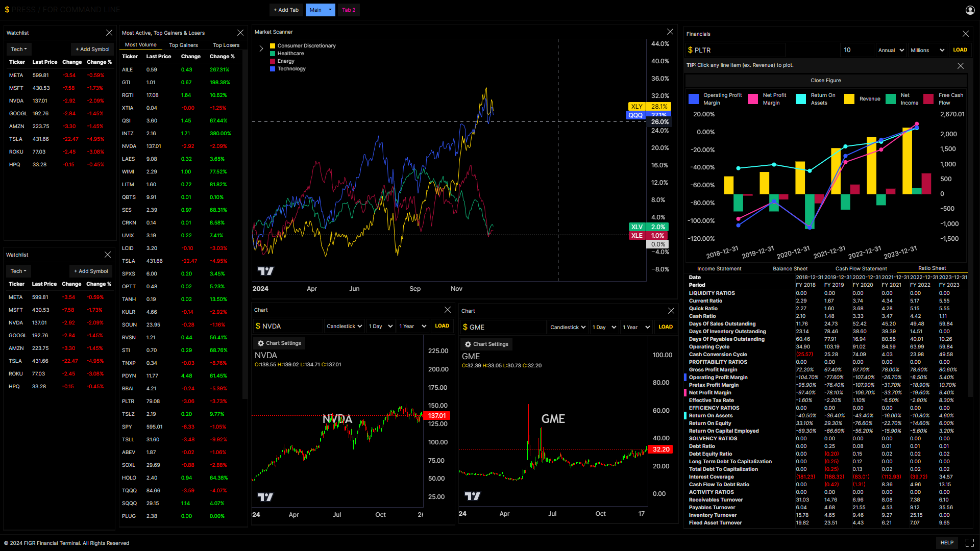Open Millions units dropdown in Financials
The width and height of the screenshot is (980, 551).
tap(927, 50)
